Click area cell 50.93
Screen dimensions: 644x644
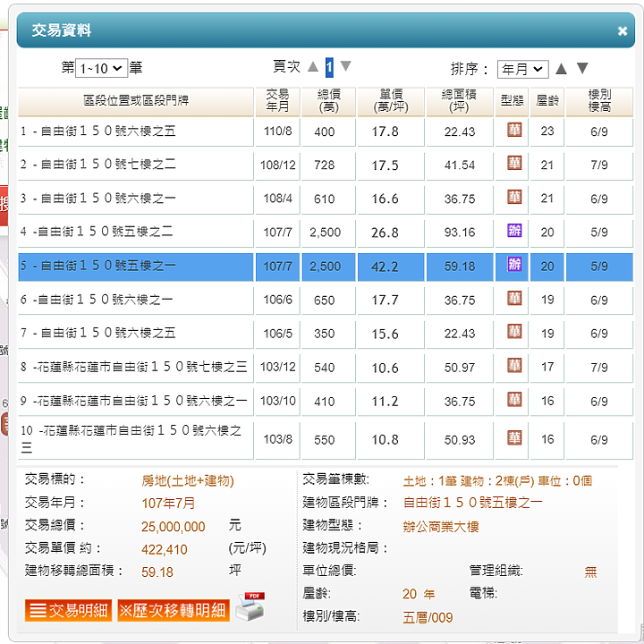pos(459,440)
